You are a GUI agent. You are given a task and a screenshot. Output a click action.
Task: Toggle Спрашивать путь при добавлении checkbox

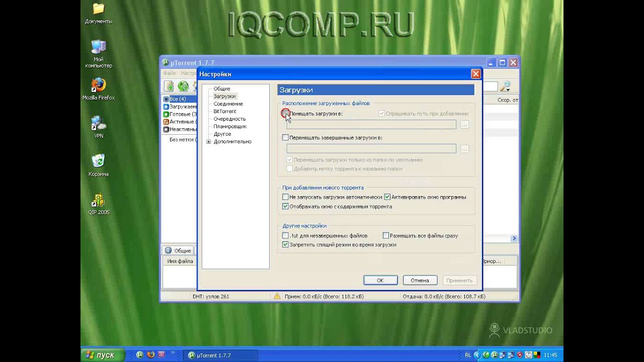(382, 114)
